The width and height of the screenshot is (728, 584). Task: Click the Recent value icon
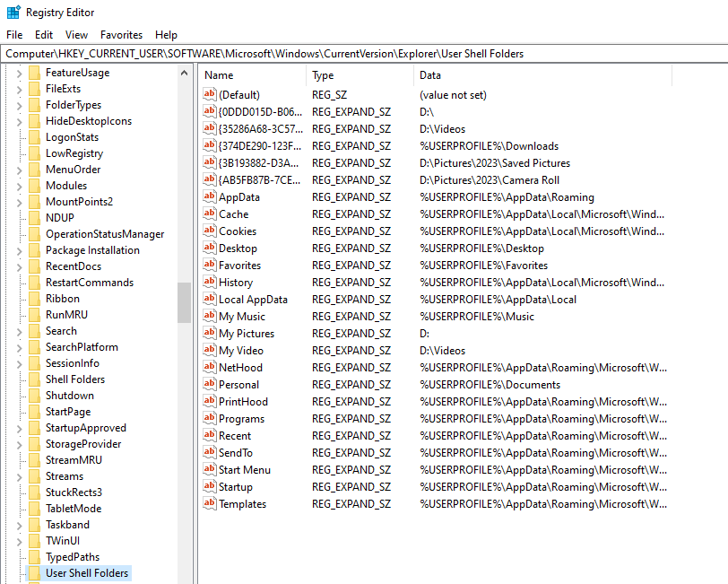pos(210,435)
